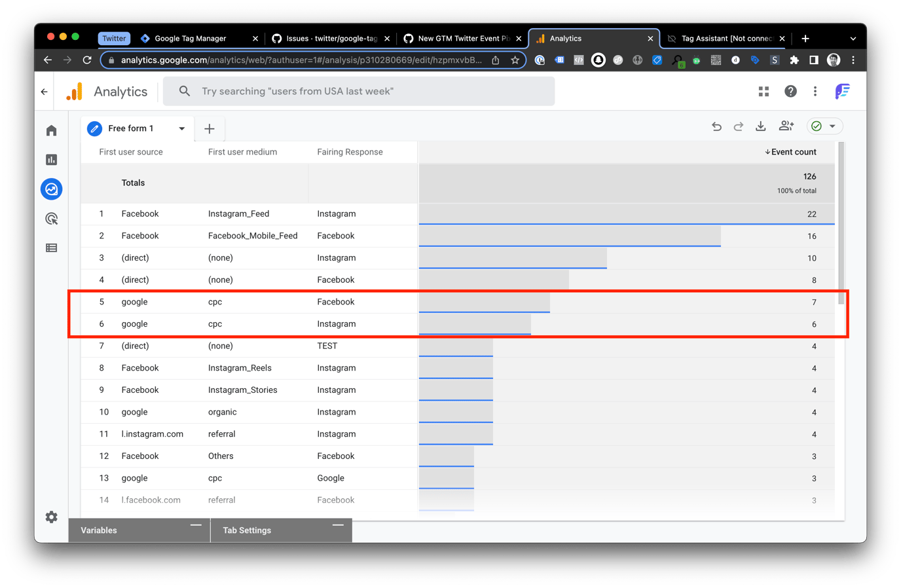Click the Instagram_Feed bar with count 22

click(x=627, y=214)
